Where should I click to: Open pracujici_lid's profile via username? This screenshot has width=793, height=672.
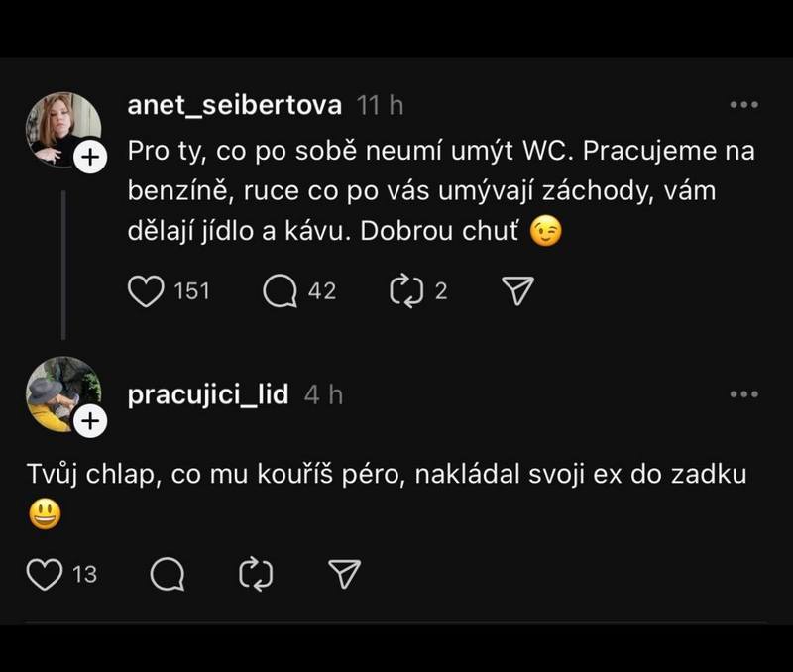coord(208,394)
